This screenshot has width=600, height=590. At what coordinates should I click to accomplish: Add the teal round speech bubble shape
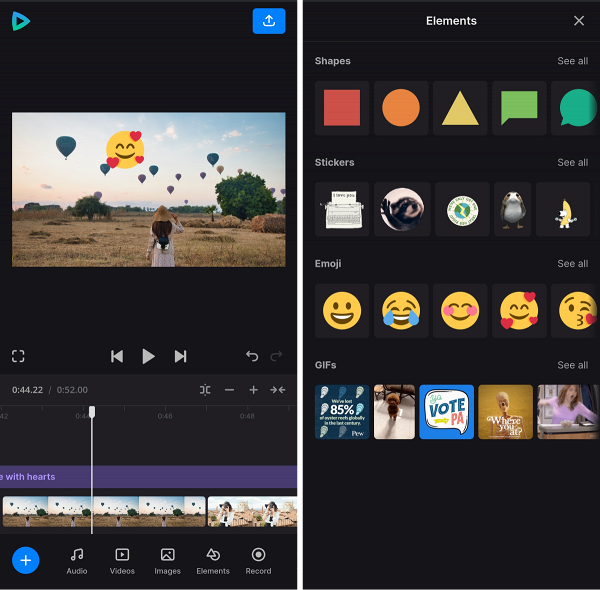pos(575,108)
